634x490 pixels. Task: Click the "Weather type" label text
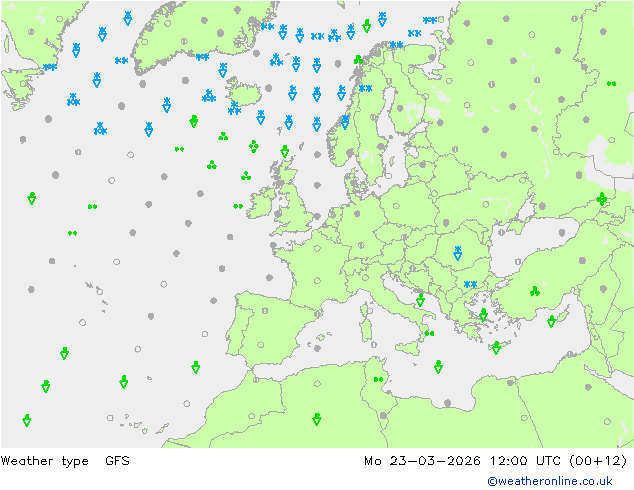pyautogui.click(x=44, y=461)
